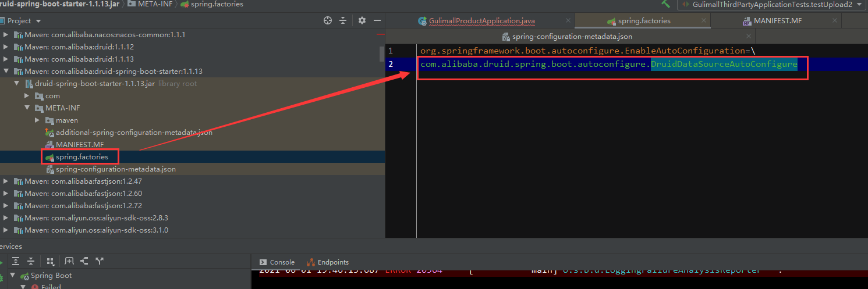Open Project panel settings gear

pos(362,20)
